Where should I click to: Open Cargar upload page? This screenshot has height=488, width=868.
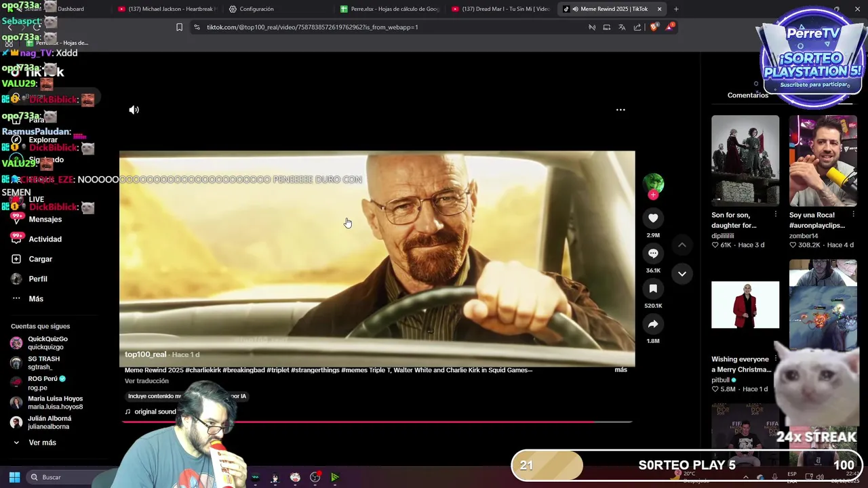tap(40, 259)
